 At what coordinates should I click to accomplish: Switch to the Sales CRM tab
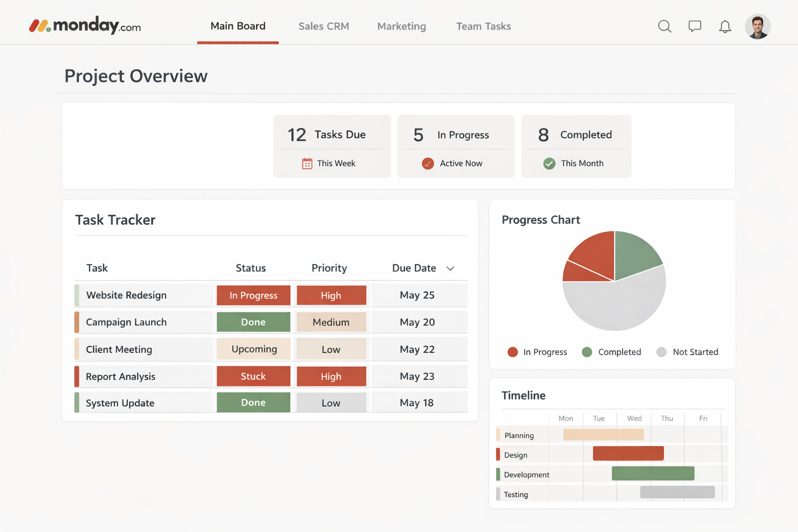[x=324, y=26]
